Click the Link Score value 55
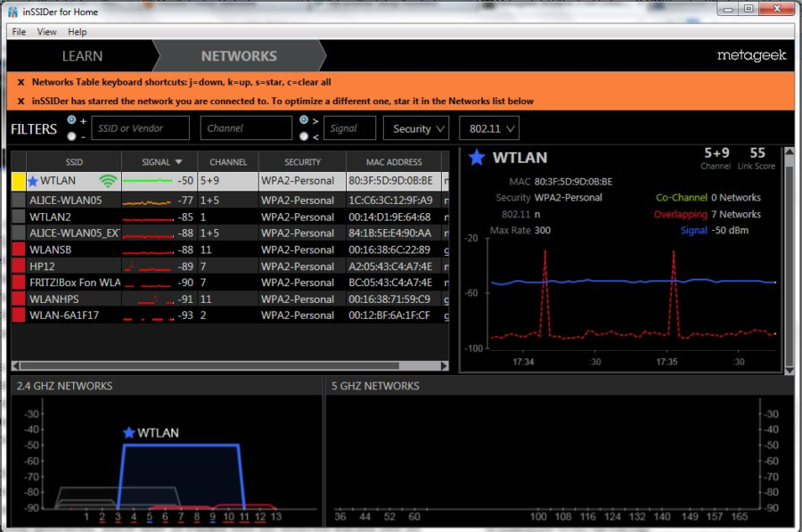 point(757,152)
